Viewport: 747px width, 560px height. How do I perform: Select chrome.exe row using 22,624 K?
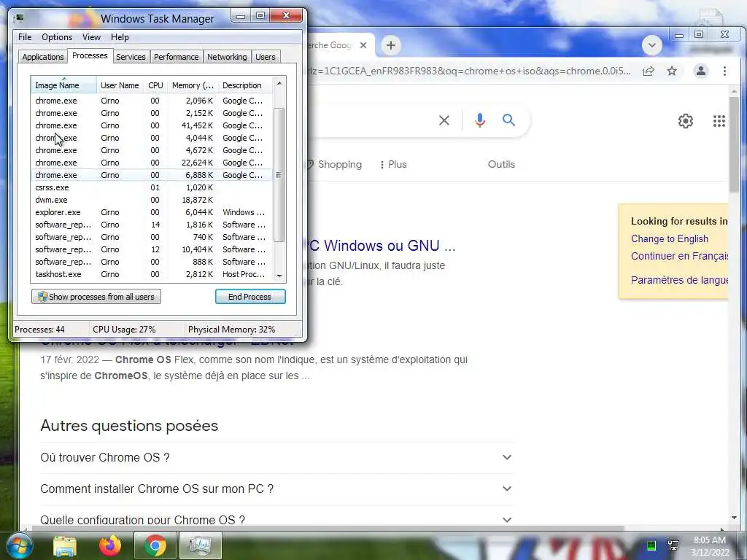point(152,163)
